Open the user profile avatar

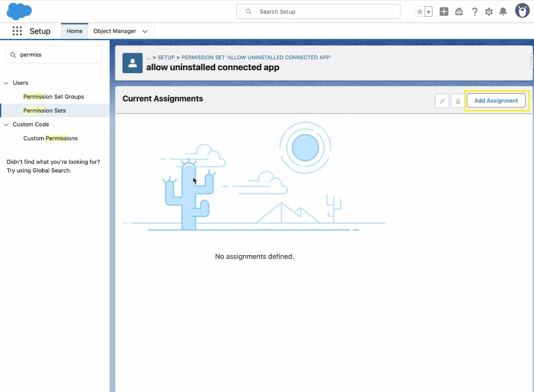[x=522, y=11]
